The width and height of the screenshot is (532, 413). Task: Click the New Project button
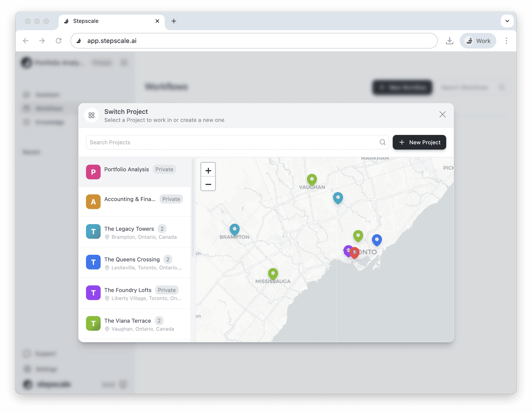[x=419, y=142]
